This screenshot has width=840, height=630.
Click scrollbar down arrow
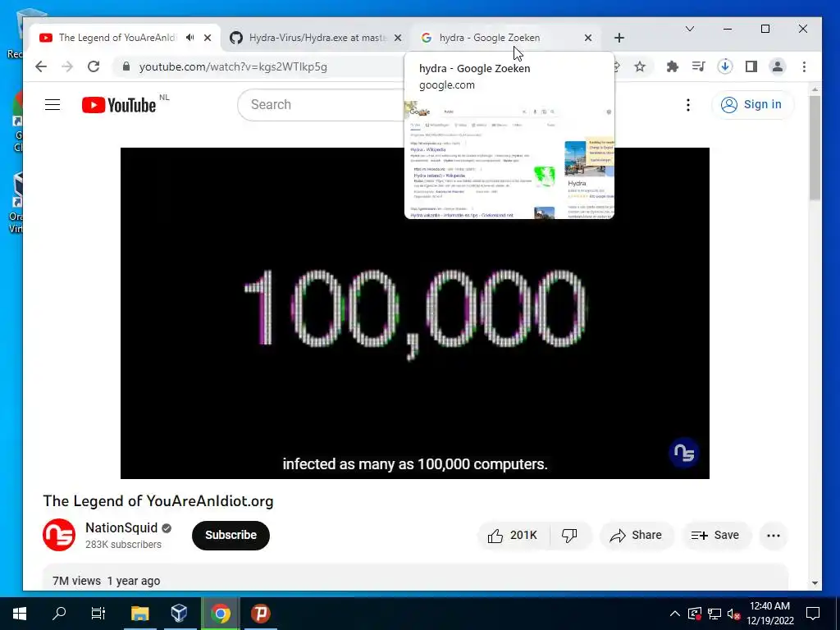pos(815,583)
